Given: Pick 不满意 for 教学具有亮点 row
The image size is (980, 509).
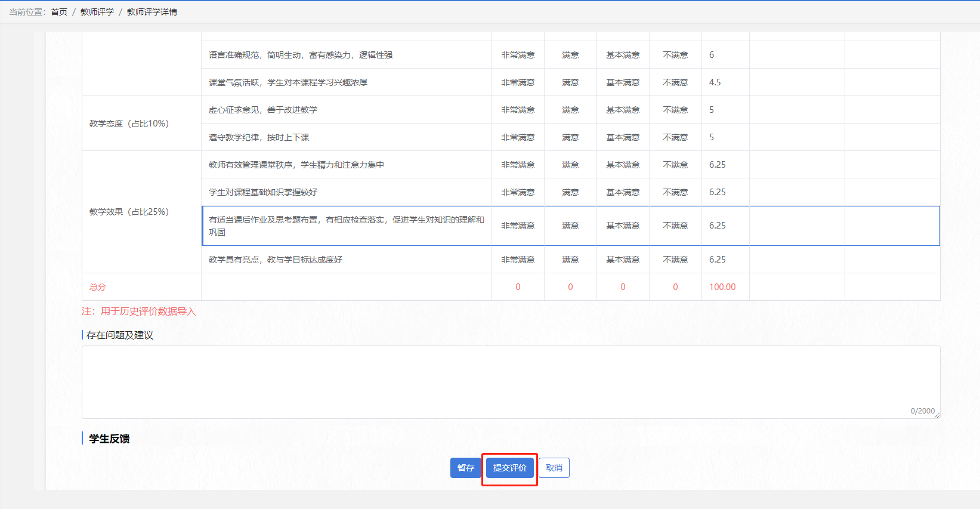Looking at the screenshot, I should point(675,260).
